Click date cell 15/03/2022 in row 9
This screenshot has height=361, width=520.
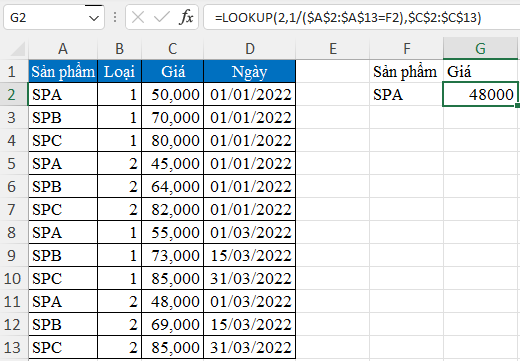[x=250, y=255]
